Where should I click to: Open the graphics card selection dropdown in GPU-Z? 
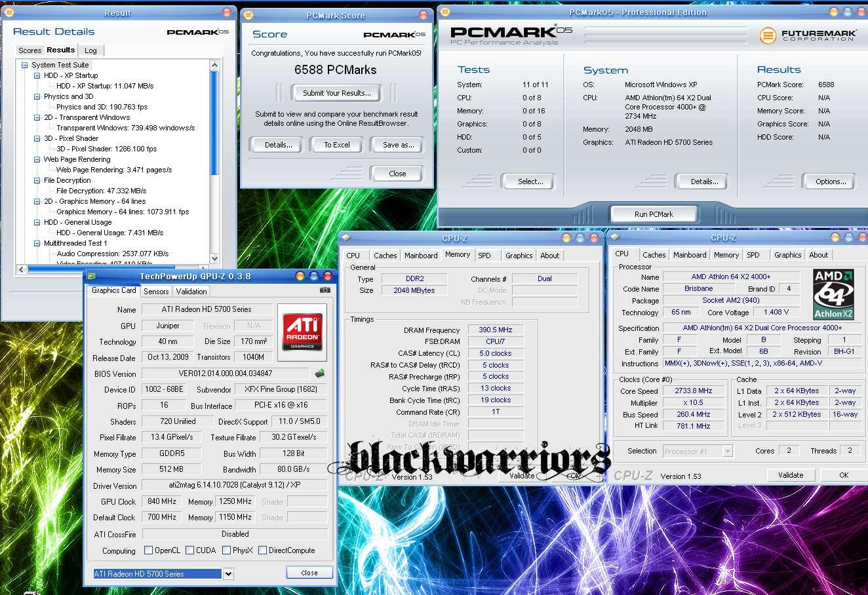(x=228, y=574)
